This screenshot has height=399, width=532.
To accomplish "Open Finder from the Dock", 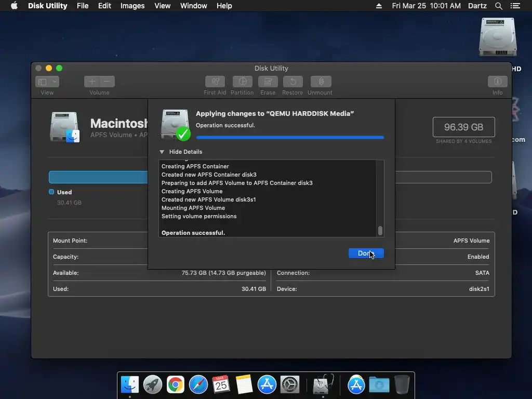I will pos(130,384).
